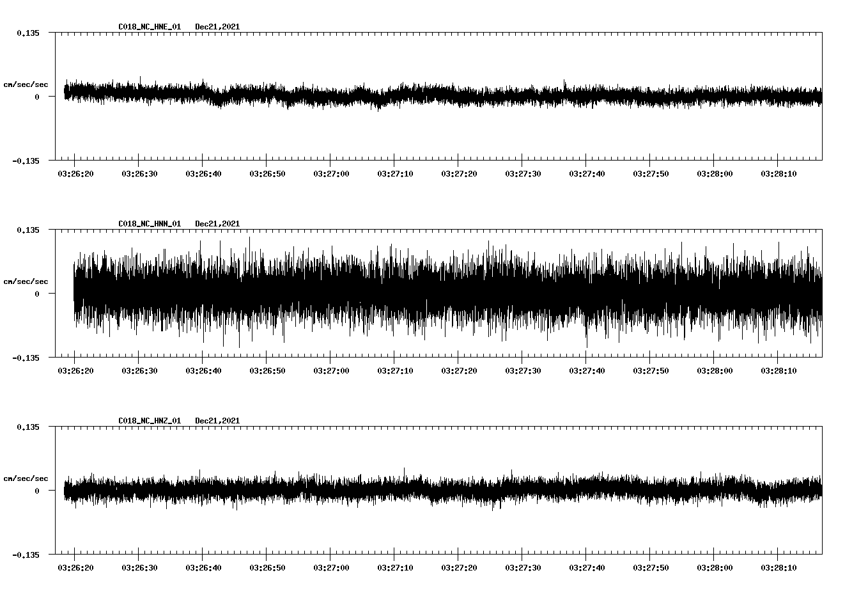Click the 03:27:10 time label under HNZ plot

coord(395,567)
